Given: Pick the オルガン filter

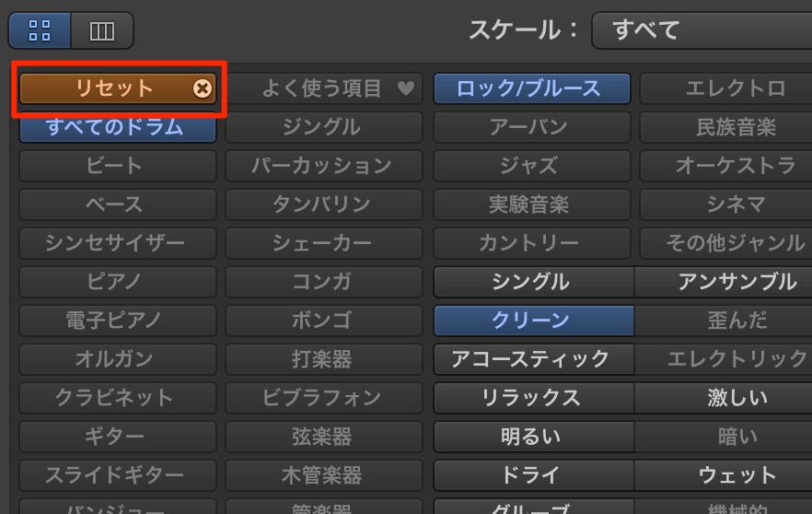Looking at the screenshot, I should pyautogui.click(x=118, y=359).
